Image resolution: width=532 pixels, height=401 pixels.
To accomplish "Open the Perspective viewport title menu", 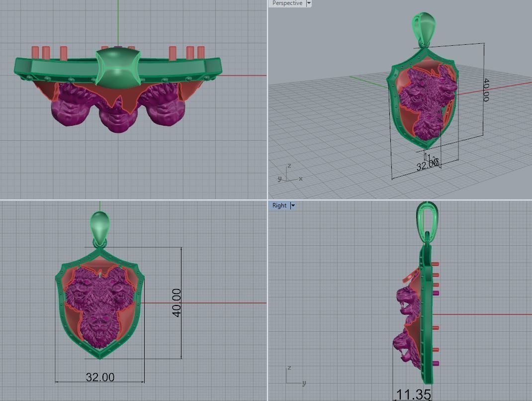I will 287,3.
